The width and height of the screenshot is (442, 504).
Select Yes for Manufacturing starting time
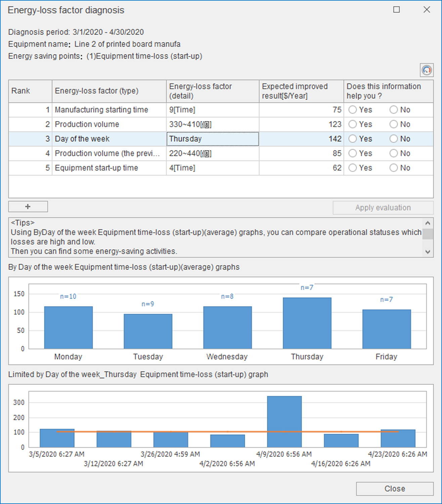(353, 110)
